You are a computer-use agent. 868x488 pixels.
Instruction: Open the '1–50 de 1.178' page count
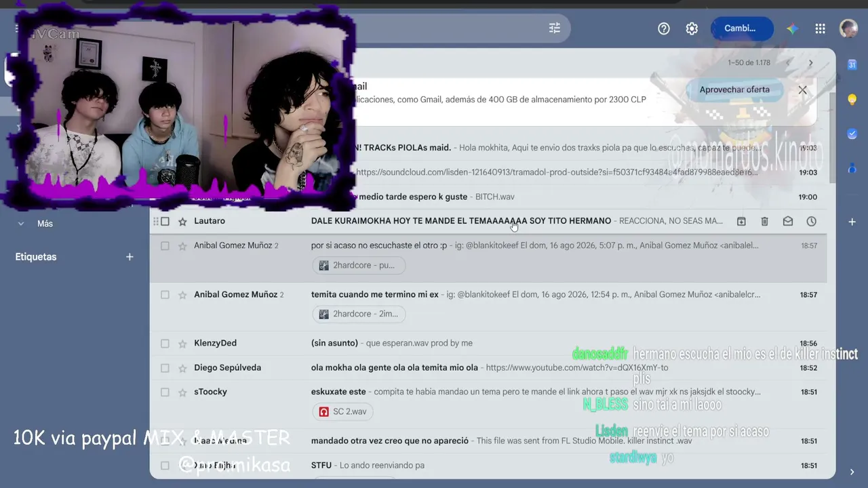[749, 63]
